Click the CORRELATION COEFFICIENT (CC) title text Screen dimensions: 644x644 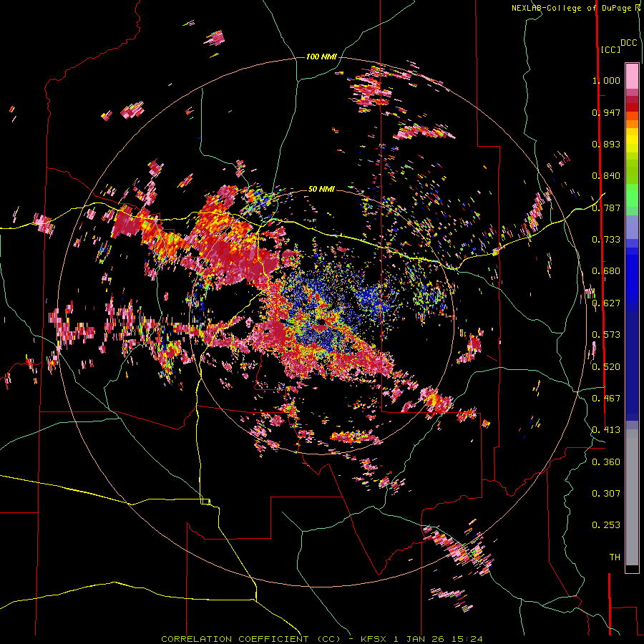pyautogui.click(x=250, y=639)
